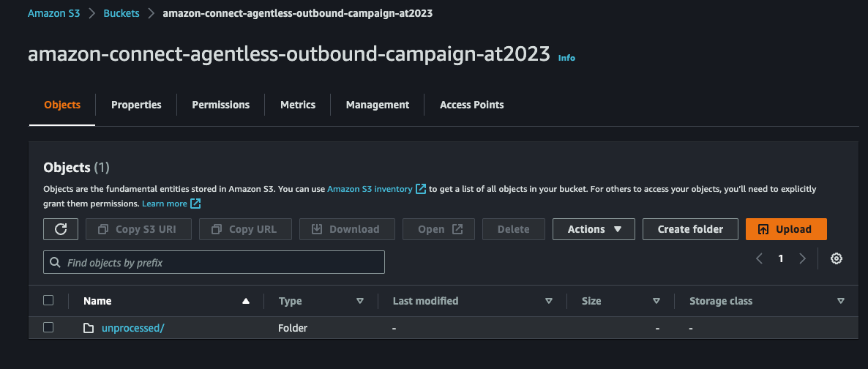
Task: Switch to the Objects tab
Action: 62,105
